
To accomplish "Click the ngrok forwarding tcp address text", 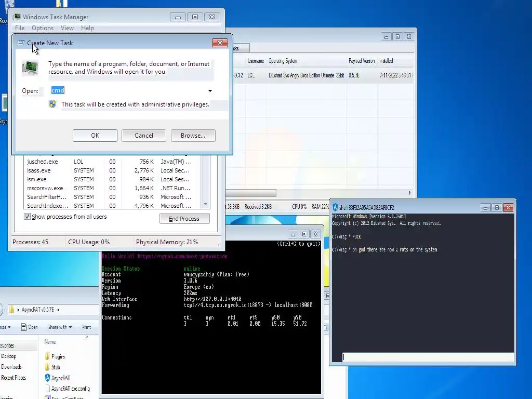I will (248, 305).
